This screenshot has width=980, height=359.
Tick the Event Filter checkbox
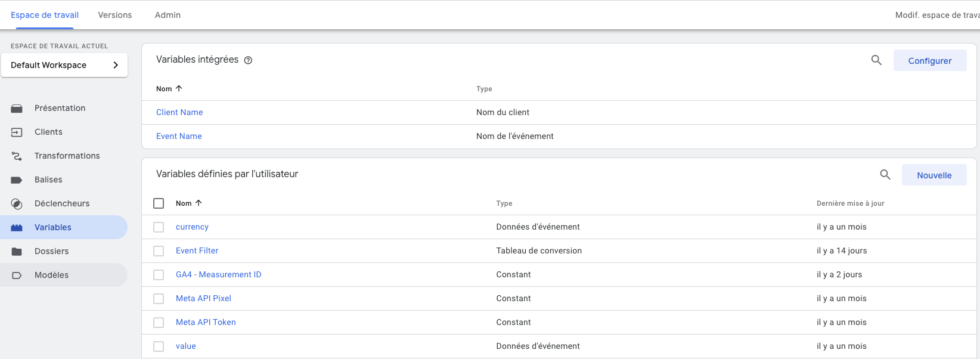[159, 251]
